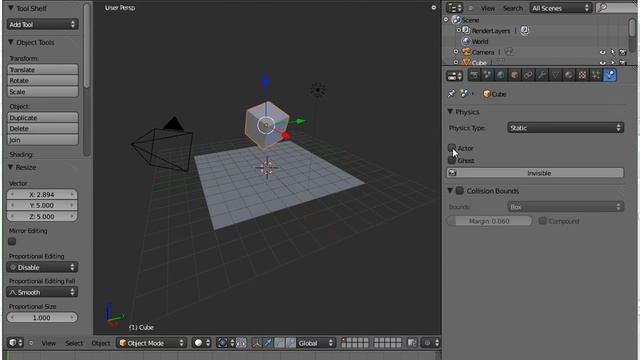Open the Scene properties tab

click(x=487, y=75)
